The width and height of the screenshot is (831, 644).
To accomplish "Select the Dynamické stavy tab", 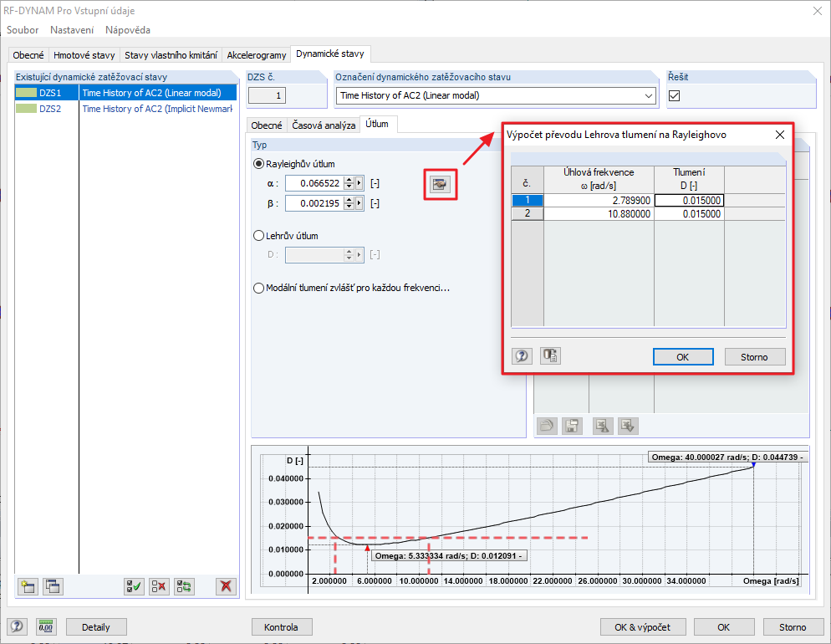I will pyautogui.click(x=330, y=54).
